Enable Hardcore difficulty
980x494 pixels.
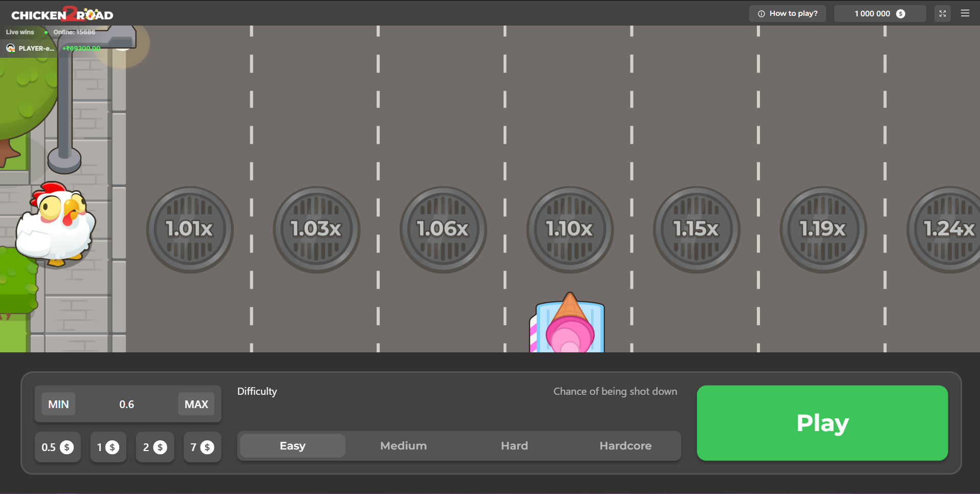tap(625, 445)
